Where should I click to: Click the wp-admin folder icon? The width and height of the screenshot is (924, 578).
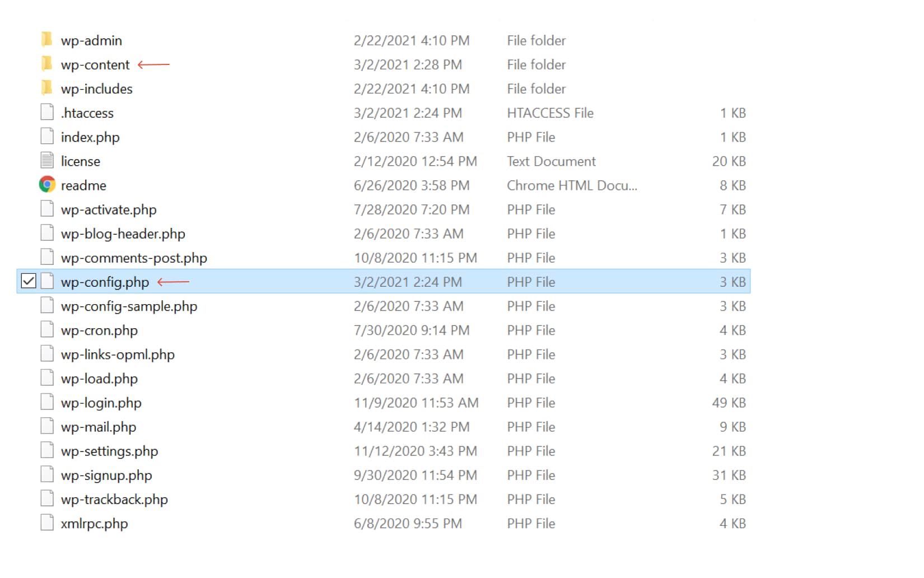[x=47, y=40]
